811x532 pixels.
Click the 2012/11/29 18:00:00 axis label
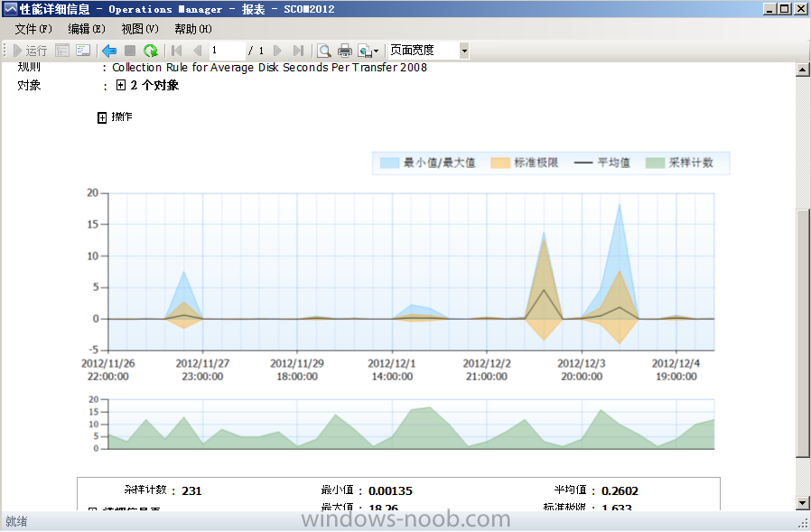pyautogui.click(x=297, y=370)
